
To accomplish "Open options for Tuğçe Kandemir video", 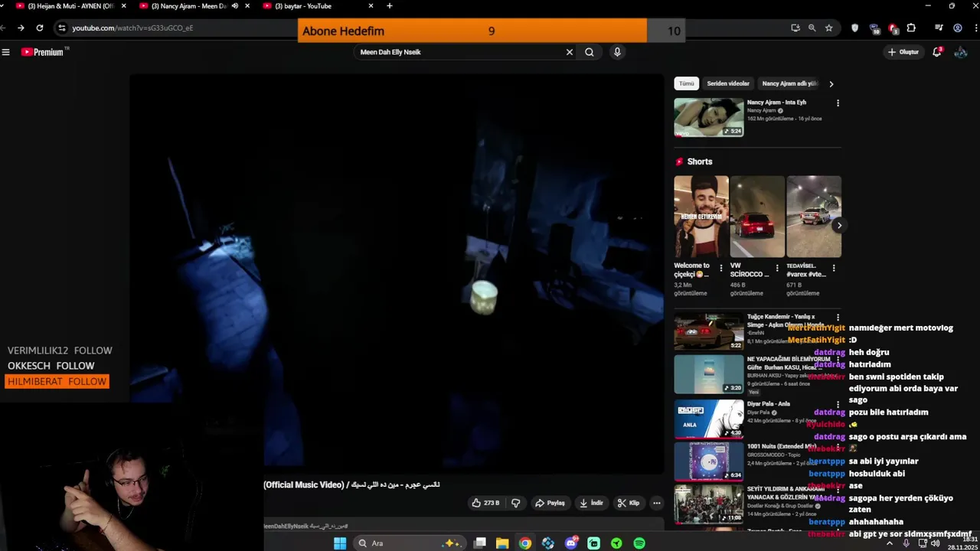I will [x=838, y=317].
